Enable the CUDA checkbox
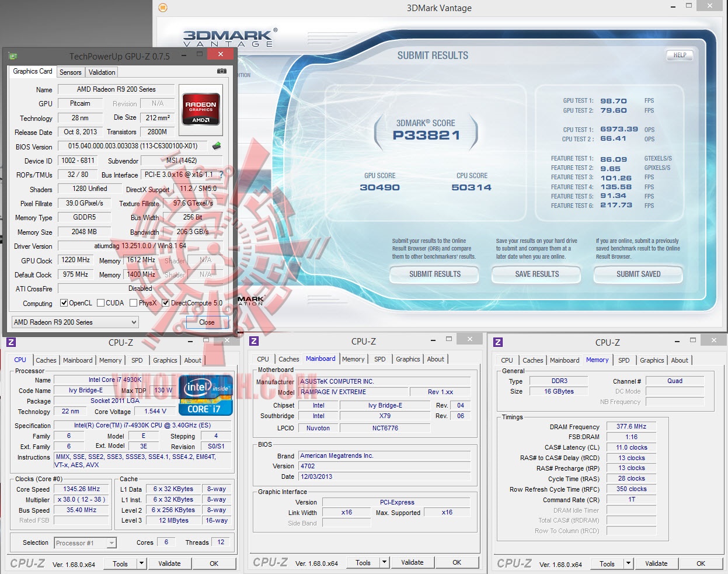Screen dimensions: 728x574 pyautogui.click(x=101, y=303)
